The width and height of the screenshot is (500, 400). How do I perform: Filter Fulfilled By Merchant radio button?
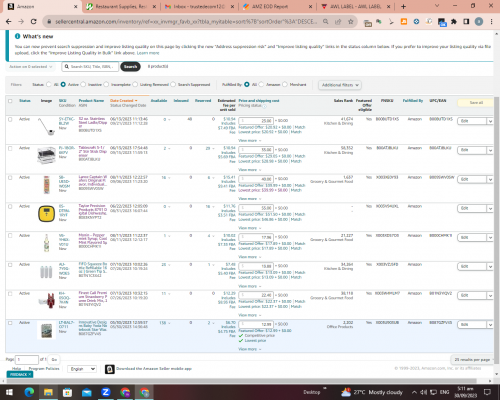tap(285, 85)
